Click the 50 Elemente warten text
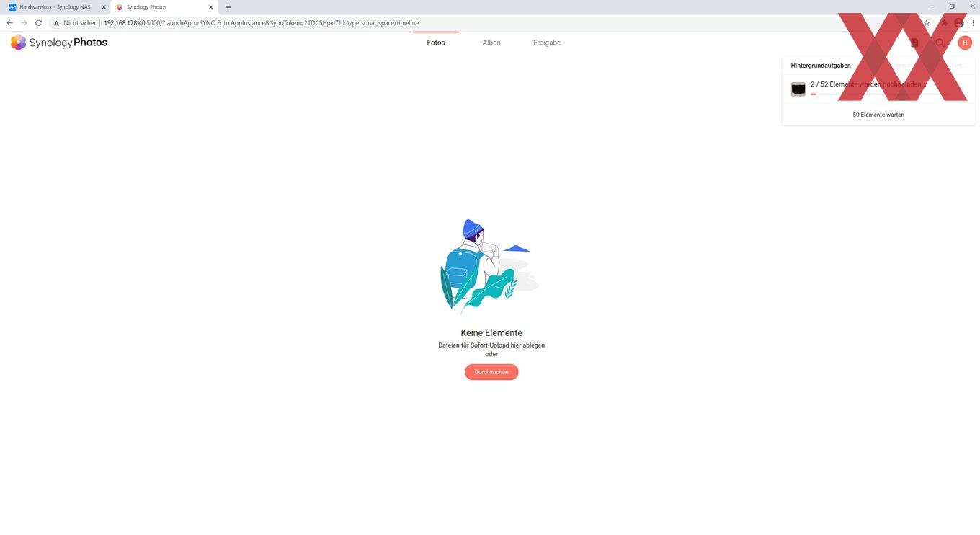The image size is (980, 535). (x=878, y=115)
